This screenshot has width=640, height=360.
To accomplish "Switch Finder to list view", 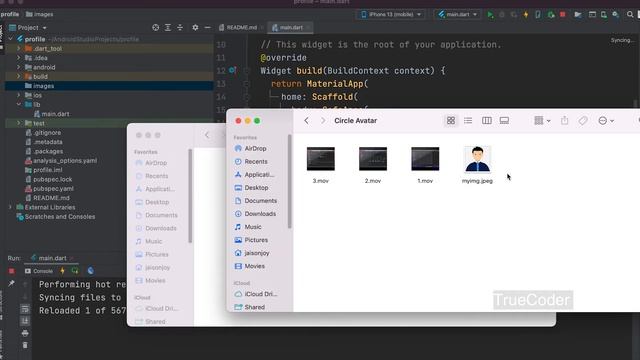I will pyautogui.click(x=468, y=120).
